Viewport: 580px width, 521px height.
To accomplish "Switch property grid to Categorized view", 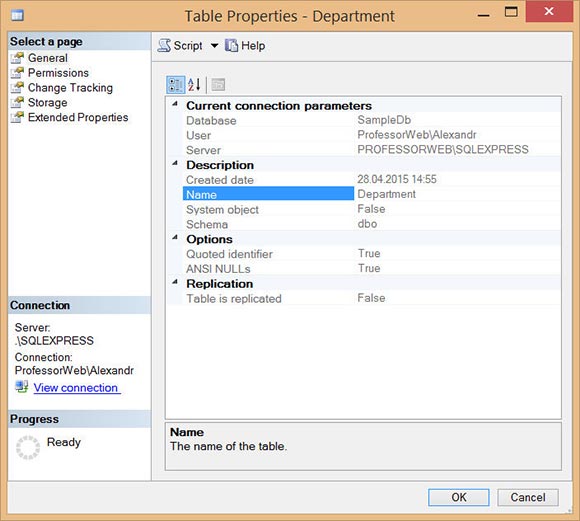I will pos(175,85).
